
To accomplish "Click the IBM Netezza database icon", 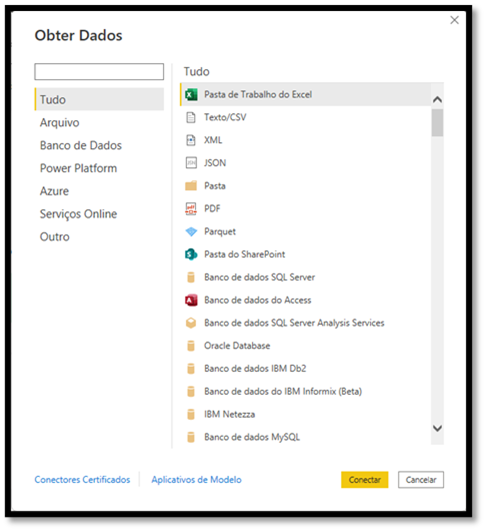I will point(191,414).
